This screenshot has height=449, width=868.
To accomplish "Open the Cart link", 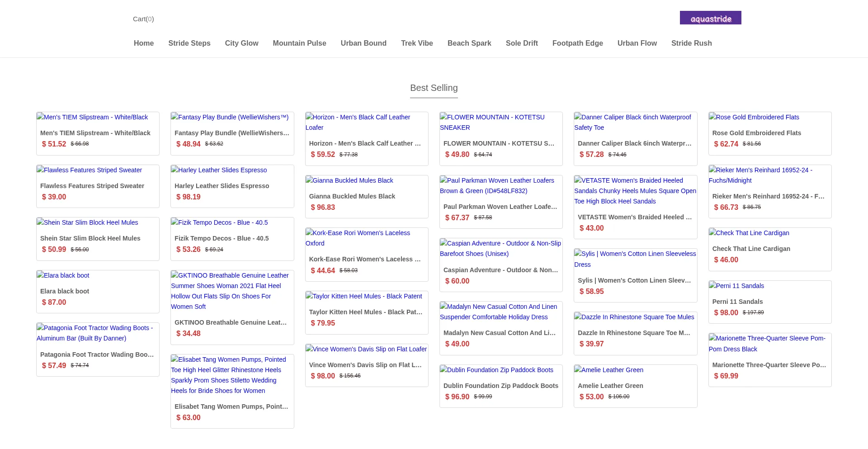I will tap(143, 19).
